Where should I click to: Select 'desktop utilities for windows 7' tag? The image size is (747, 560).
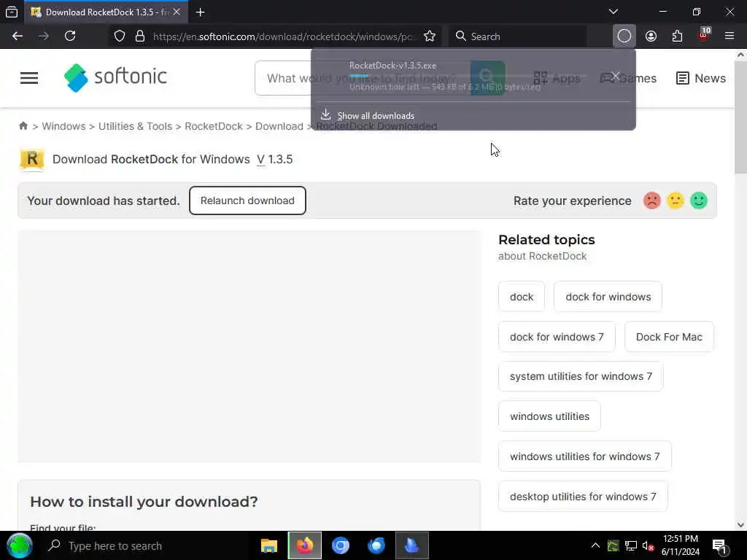click(583, 496)
